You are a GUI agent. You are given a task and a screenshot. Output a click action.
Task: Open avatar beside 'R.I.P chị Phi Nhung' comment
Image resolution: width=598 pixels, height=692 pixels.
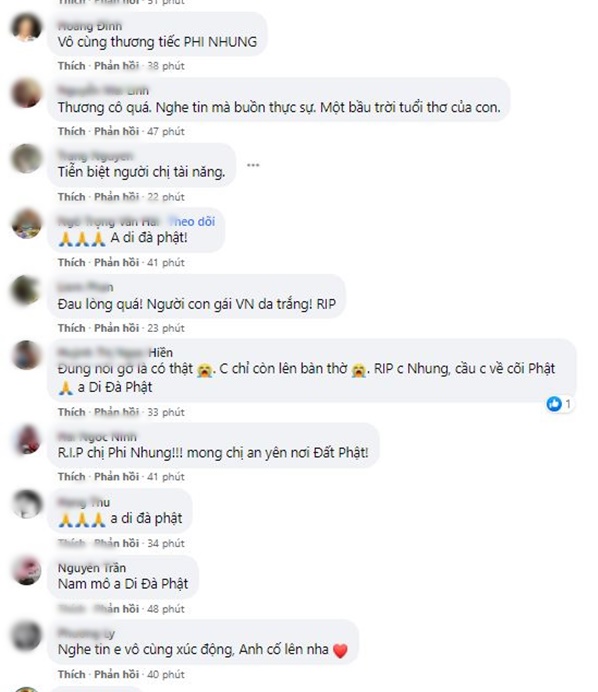pos(26,439)
